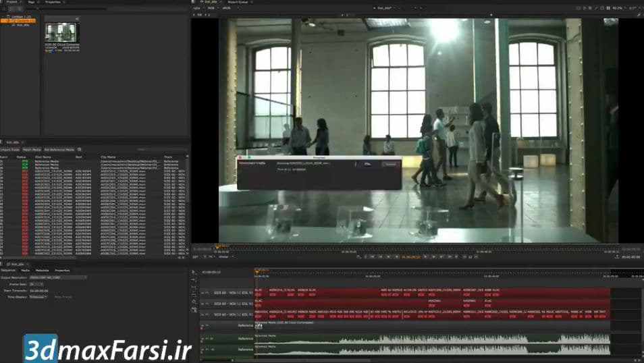Screen dimensions: 644x363
Task: Jump to the first frame of sequence
Action: click(372, 256)
